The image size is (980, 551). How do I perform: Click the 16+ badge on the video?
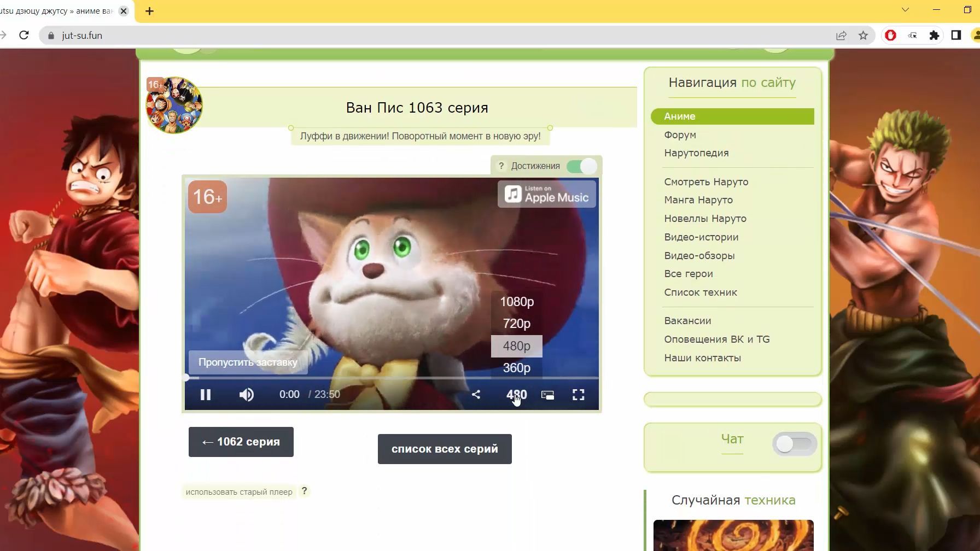[x=207, y=197]
